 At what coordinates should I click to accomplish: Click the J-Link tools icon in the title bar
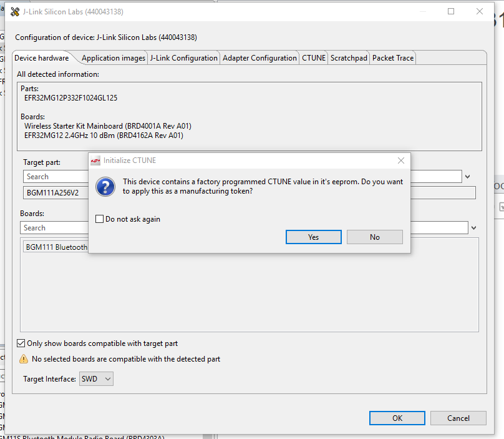(x=16, y=11)
